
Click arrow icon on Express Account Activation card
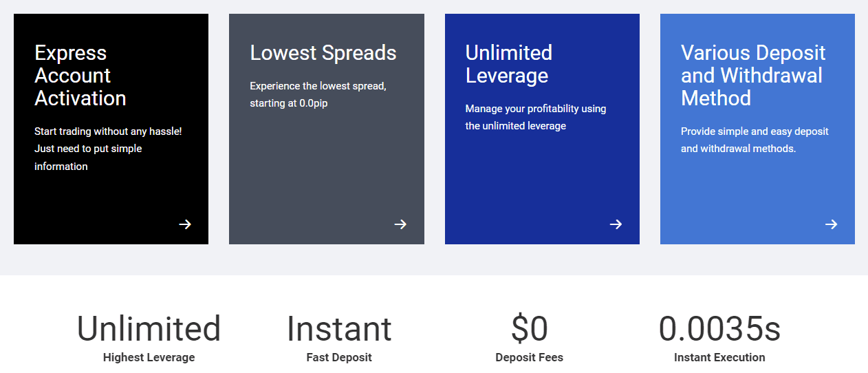pos(185,224)
